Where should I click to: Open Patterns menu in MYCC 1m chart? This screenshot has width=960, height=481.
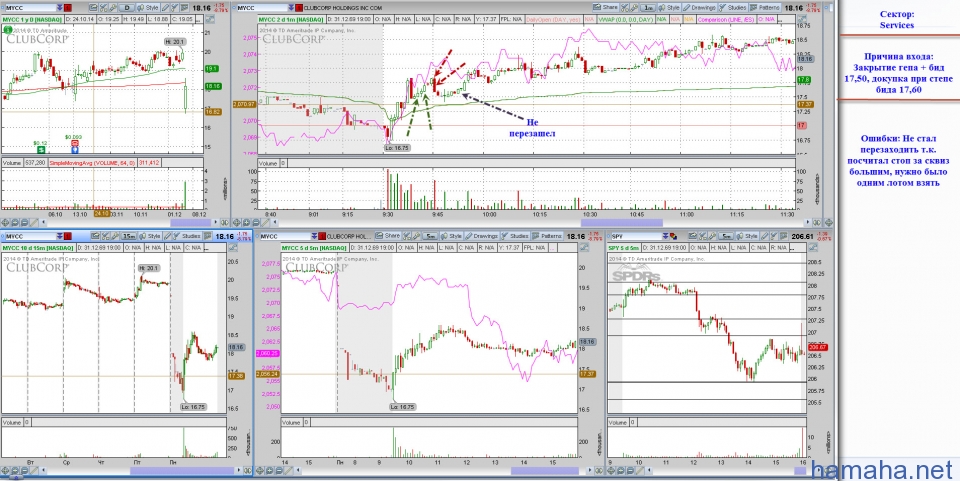pos(765,7)
